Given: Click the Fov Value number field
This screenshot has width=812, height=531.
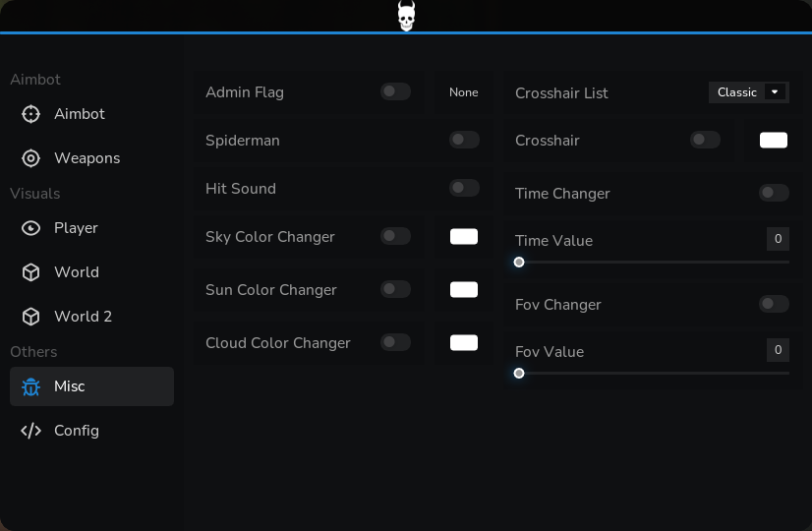Looking at the screenshot, I should pos(778,350).
